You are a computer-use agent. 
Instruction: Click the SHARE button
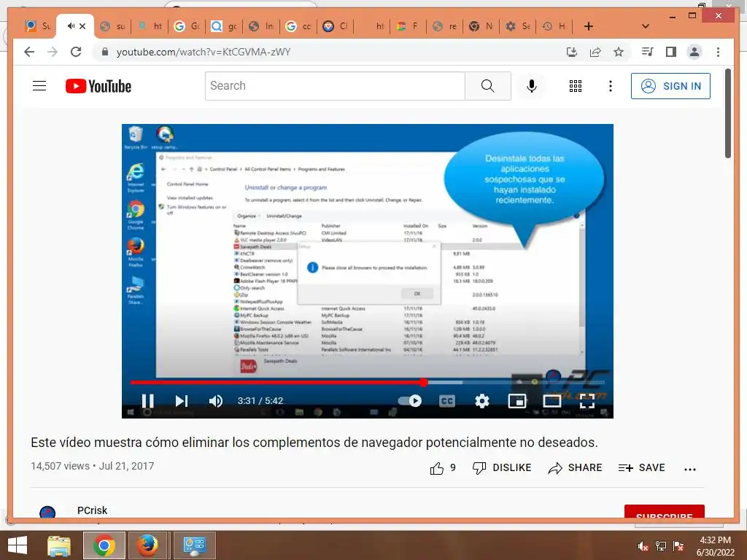(x=575, y=468)
